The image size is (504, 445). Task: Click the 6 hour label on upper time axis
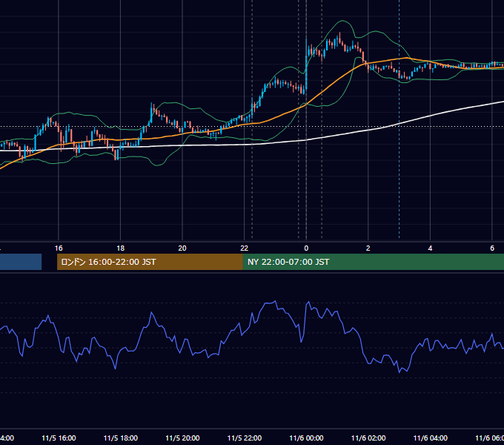click(492, 248)
